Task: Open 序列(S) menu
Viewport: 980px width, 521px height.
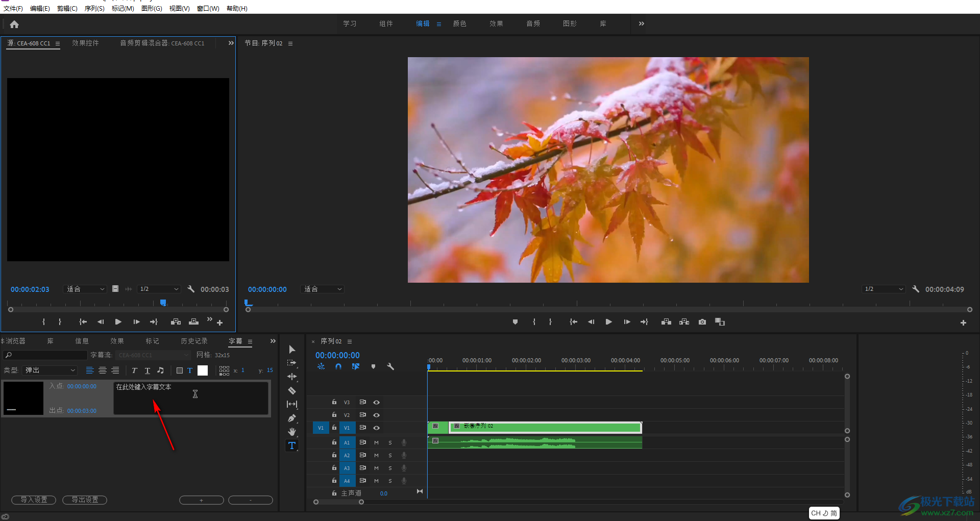Action: coord(94,8)
